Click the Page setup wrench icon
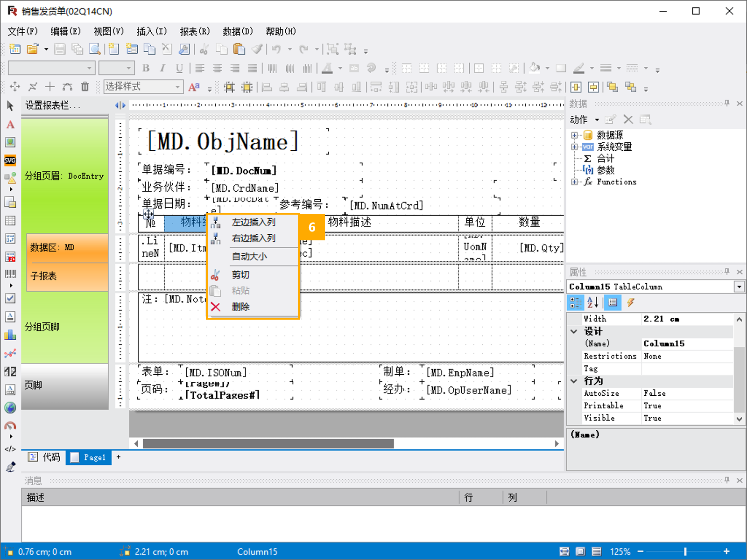Viewport: 747px width, 560px height. (184, 49)
